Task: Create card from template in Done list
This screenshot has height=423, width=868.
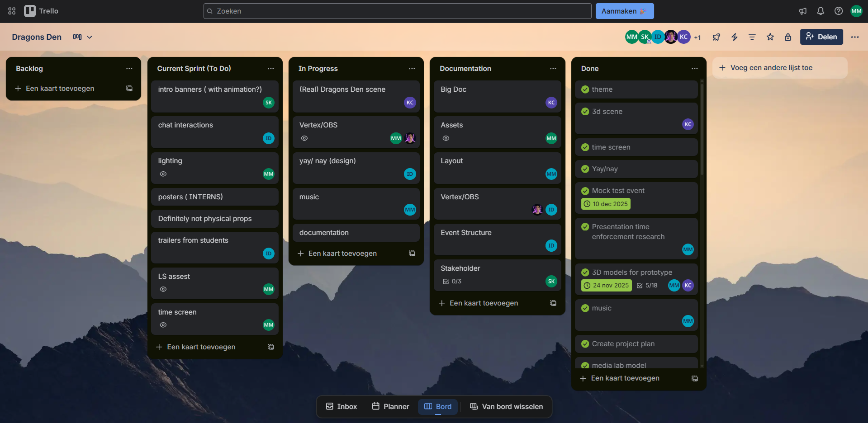Action: point(695,379)
